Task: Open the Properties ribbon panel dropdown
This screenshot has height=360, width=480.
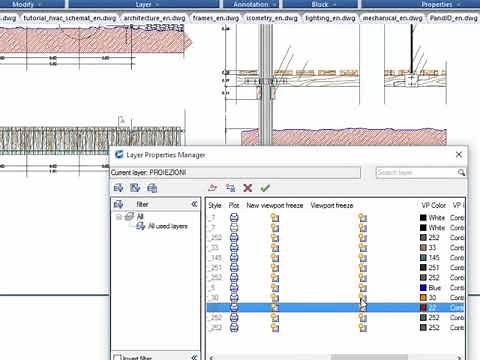Action: [458, 5]
